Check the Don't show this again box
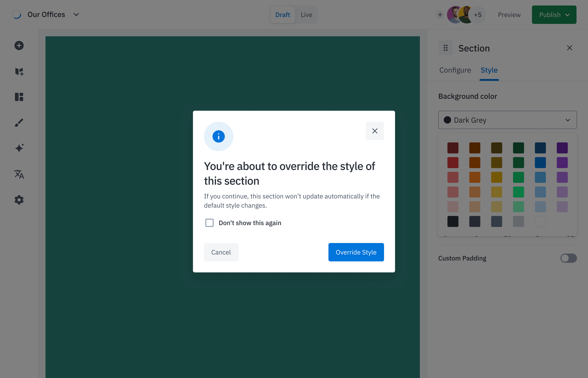The width and height of the screenshot is (588, 378). pos(209,223)
